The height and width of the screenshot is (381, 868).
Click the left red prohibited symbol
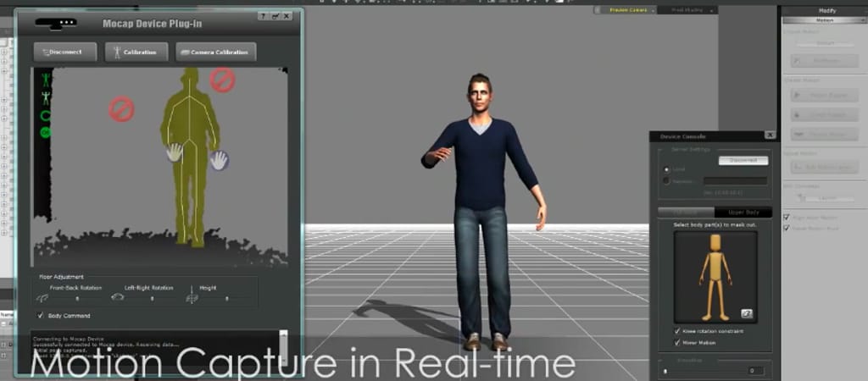(x=121, y=109)
